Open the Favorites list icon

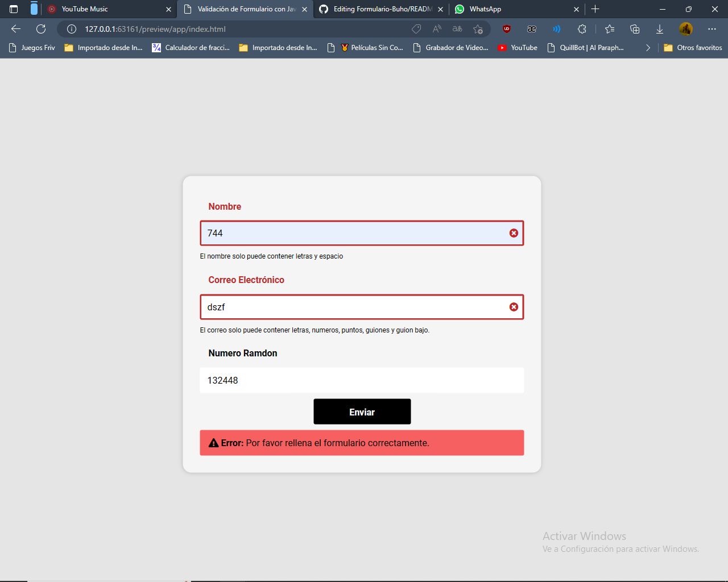coord(609,29)
